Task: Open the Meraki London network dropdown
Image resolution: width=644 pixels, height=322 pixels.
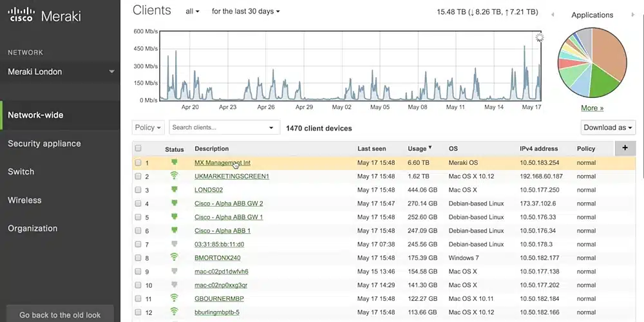Action: (61, 72)
